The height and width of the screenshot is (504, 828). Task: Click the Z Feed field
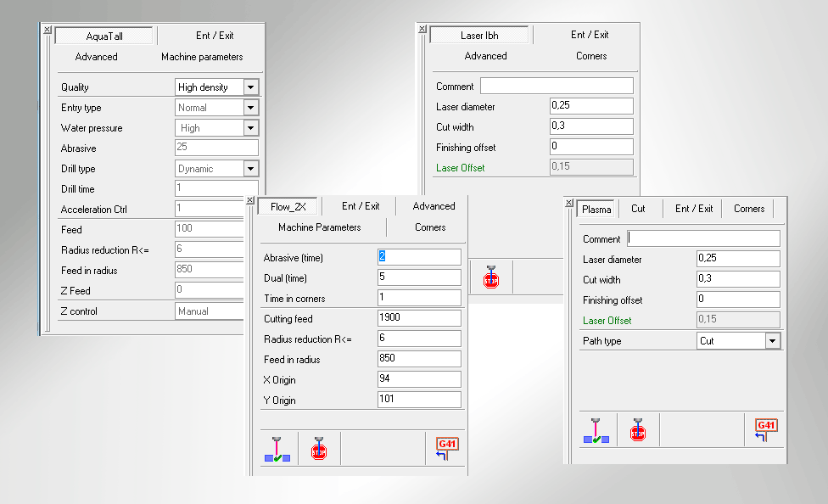tap(210, 290)
